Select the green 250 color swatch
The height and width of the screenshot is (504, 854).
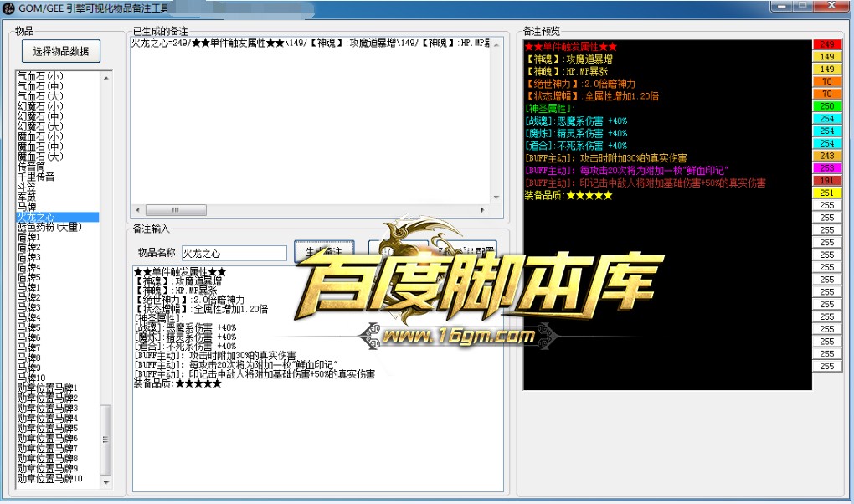coord(827,106)
